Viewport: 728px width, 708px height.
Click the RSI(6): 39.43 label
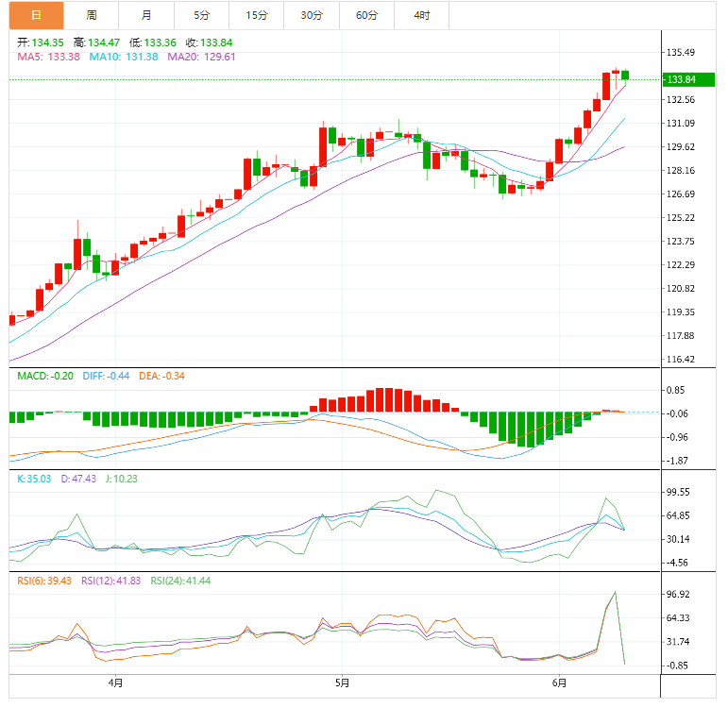coord(45,581)
